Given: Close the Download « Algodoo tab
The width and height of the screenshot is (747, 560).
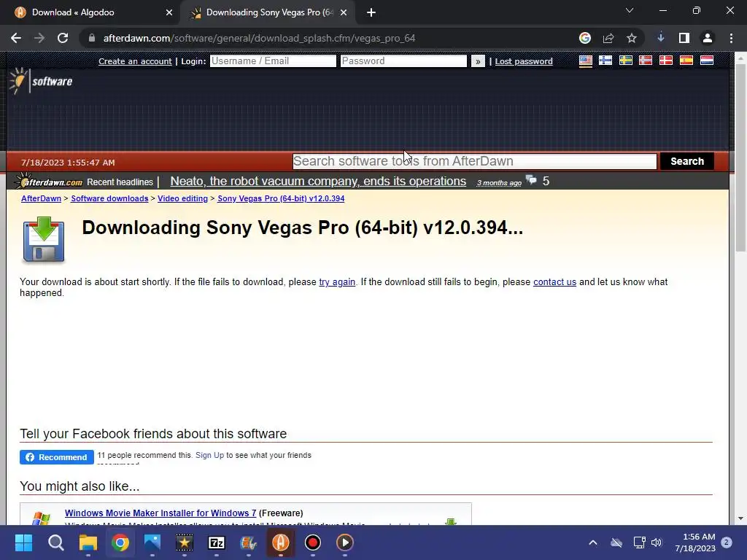Looking at the screenshot, I should (x=169, y=13).
